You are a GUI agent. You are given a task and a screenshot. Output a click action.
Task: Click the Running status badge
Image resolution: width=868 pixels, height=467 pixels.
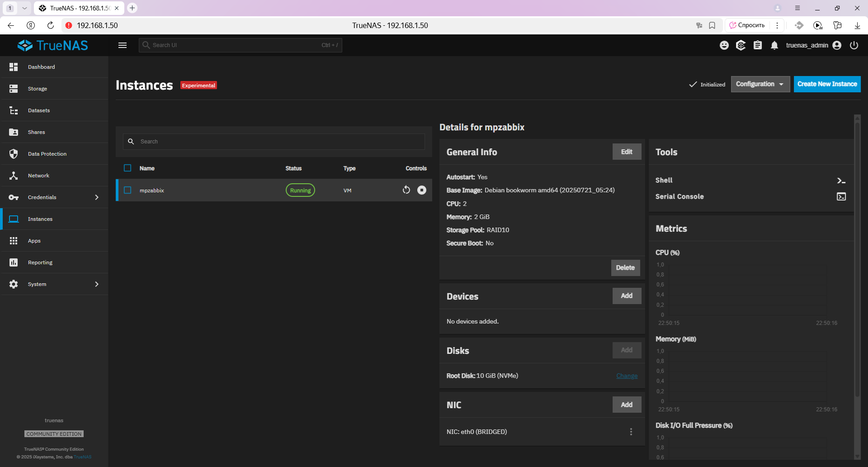[300, 191]
